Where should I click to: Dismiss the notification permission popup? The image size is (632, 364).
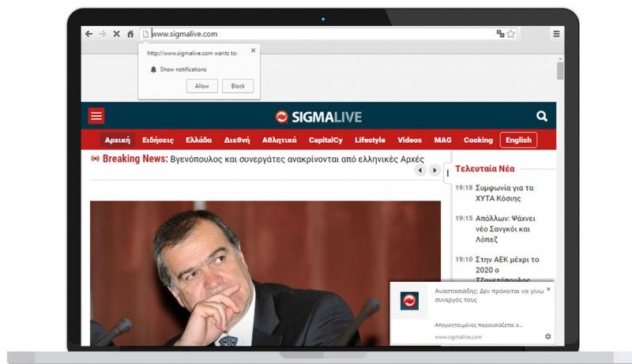coord(253,51)
